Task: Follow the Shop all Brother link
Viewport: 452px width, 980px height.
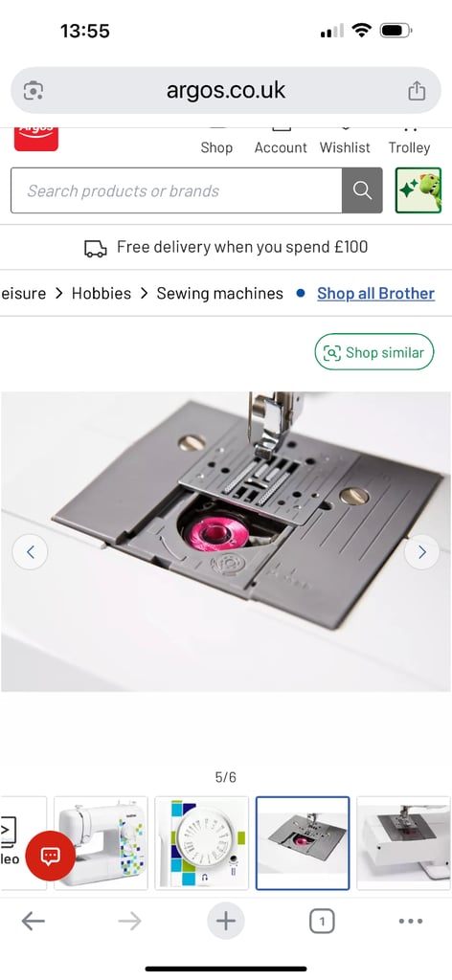Action: (375, 293)
